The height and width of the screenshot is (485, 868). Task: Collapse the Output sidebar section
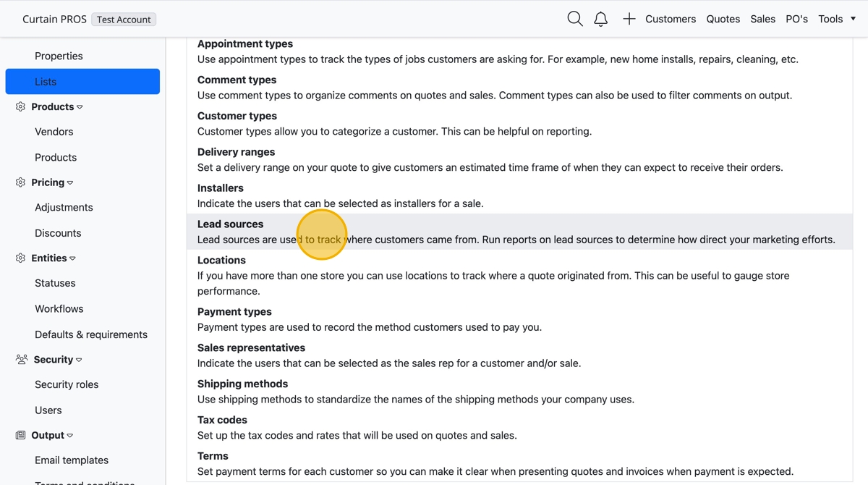coord(70,436)
